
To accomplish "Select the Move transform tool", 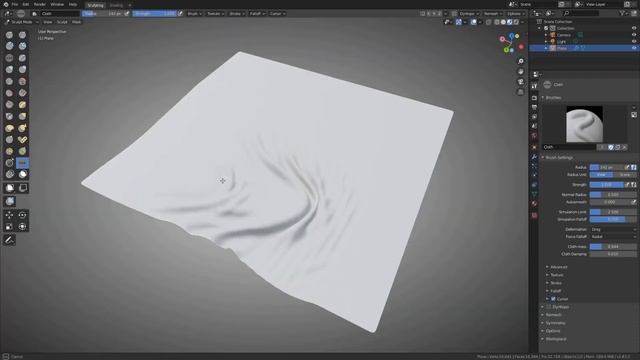I will click(x=9, y=215).
